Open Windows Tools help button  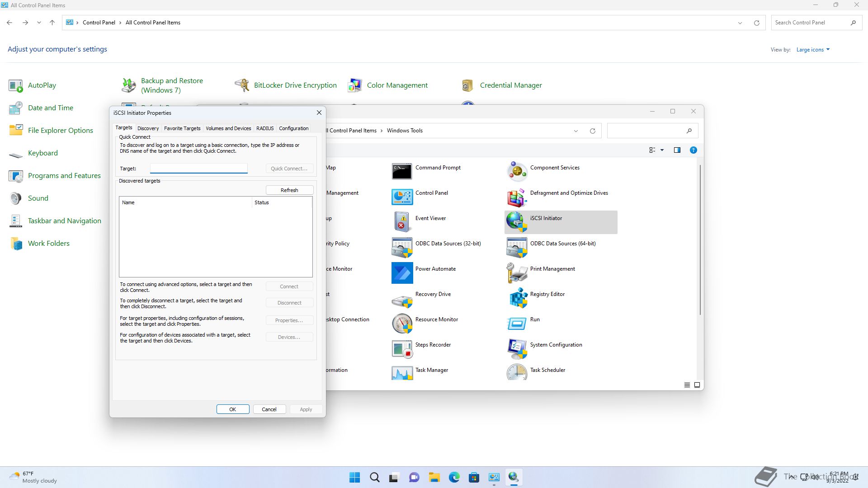click(693, 150)
